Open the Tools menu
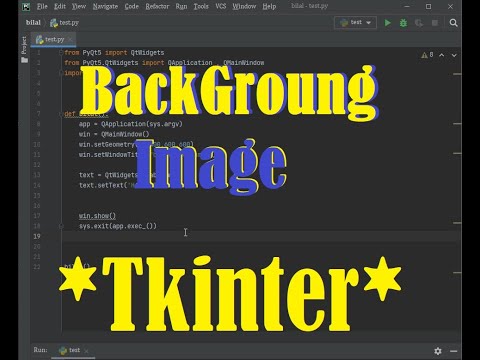480x360 pixels. point(201,6)
